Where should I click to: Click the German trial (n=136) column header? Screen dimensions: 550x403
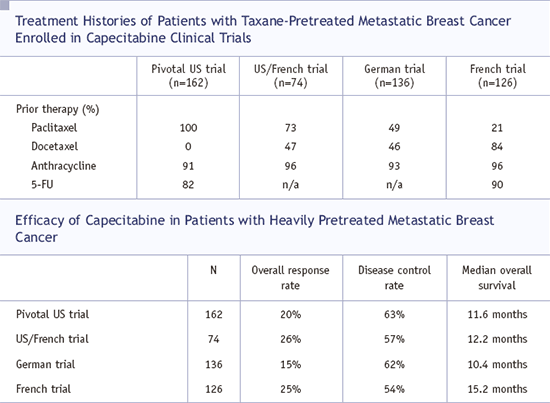394,76
